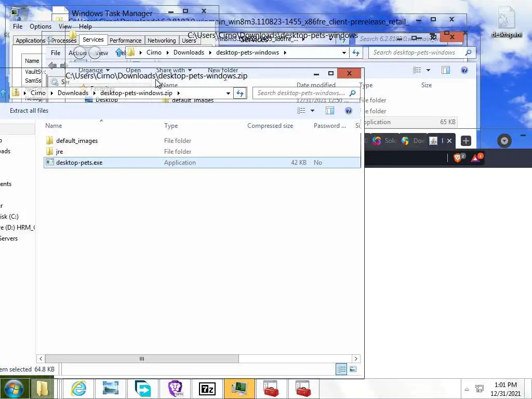Expand arrow after desktop-pets-windows.zip breadcrumb
The height and width of the screenshot is (399, 532).
[x=179, y=93]
